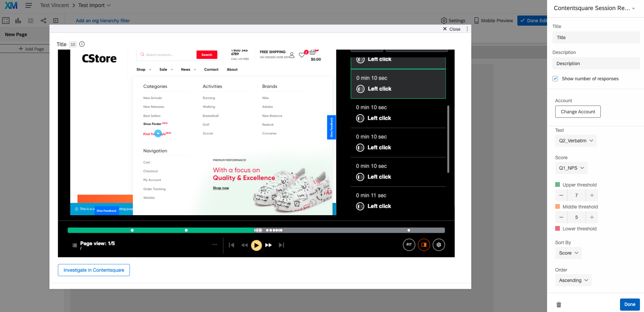Open the three-dot menu beside Close
Viewport: 644px width, 312px height.
click(x=467, y=29)
